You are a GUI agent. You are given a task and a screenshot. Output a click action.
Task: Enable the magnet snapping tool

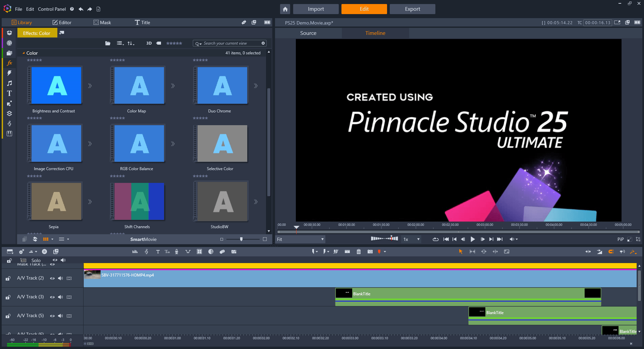point(611,252)
